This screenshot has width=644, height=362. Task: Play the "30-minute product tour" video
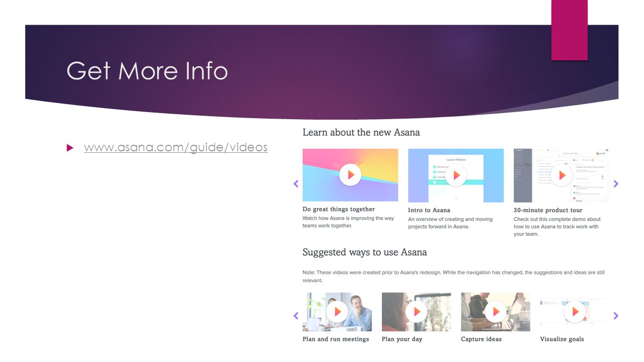pos(561,175)
